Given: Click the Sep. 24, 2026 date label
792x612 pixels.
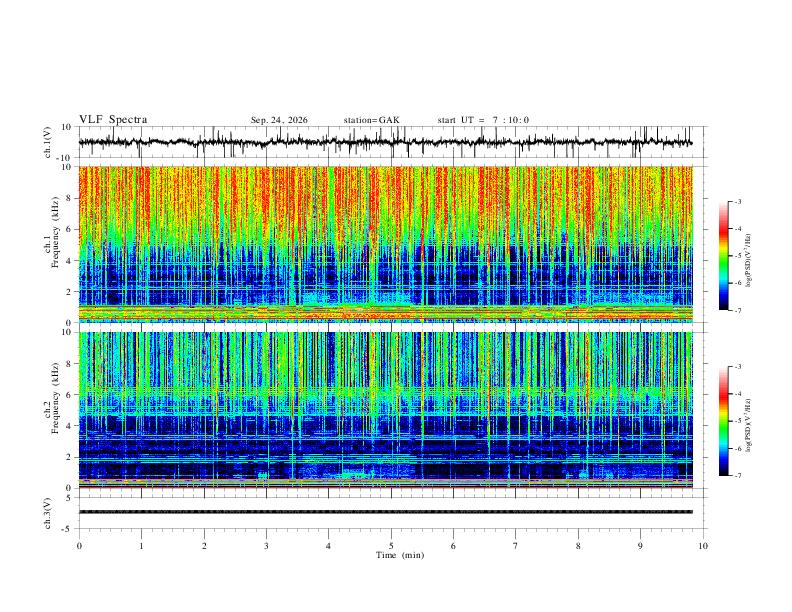Looking at the screenshot, I should click(x=279, y=120).
